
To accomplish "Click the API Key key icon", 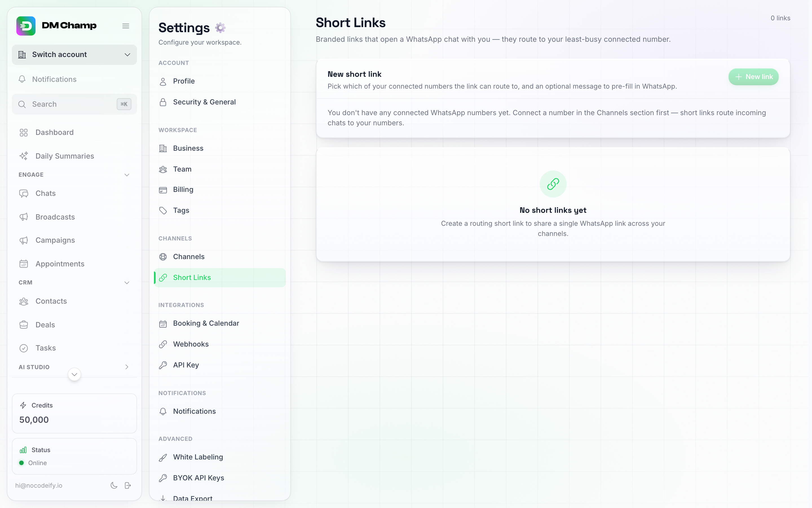I will 163,365.
